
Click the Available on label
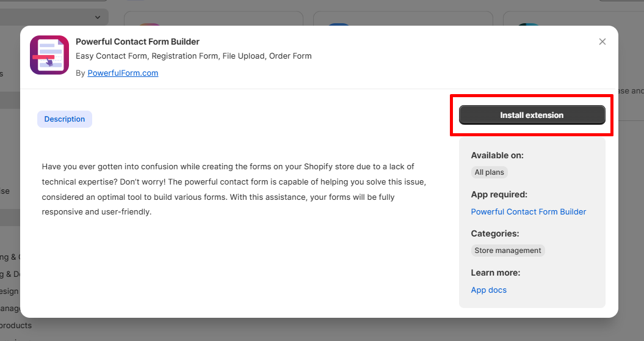point(497,155)
